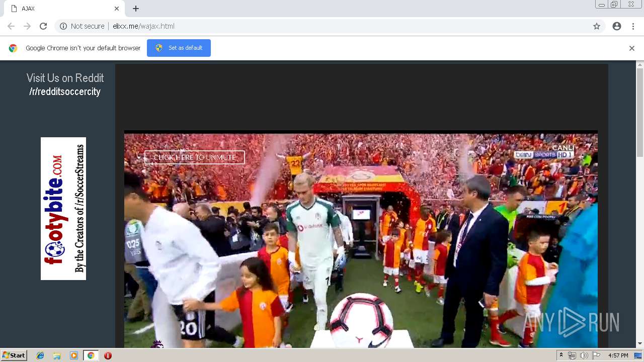The width and height of the screenshot is (644, 362).
Task: Launch Internet Explorer from taskbar
Action: click(40, 355)
